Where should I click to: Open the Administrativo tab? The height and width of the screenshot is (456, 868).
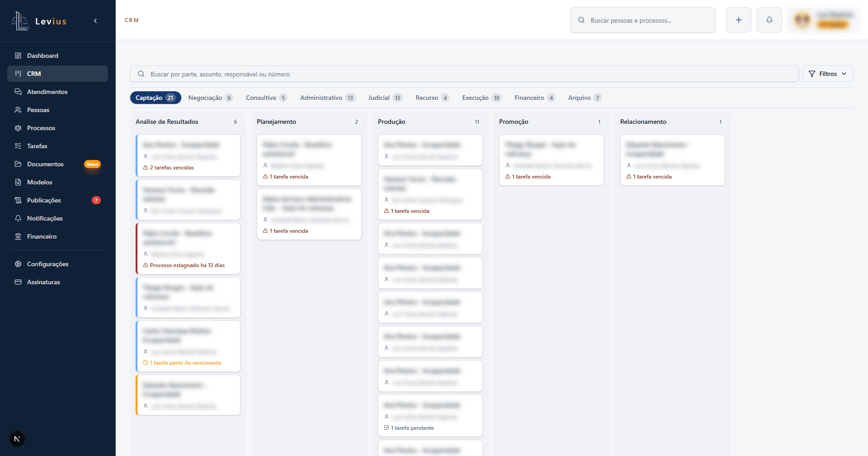click(328, 98)
